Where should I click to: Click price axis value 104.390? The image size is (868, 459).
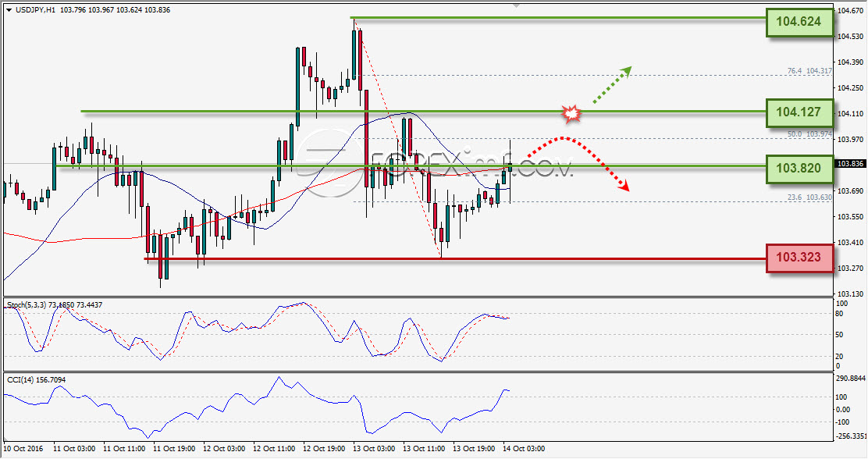coord(851,62)
